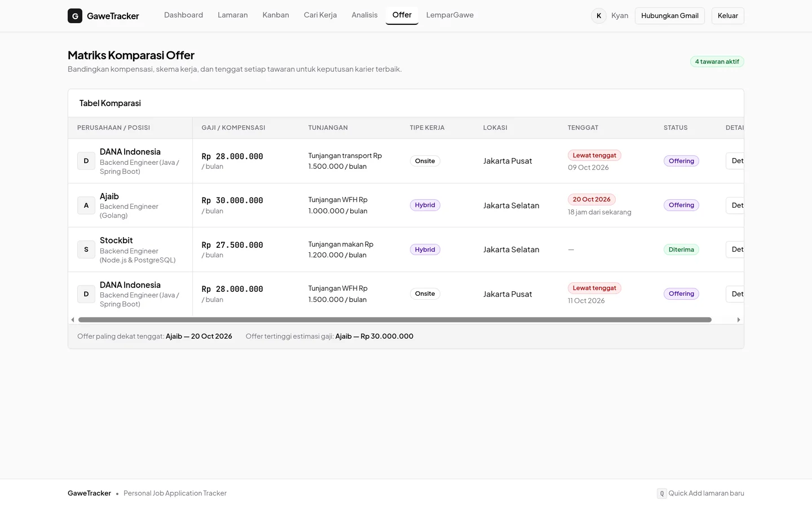Click Personal Job Application Tracker footer text
Viewport: 812px width, 508px height.
[x=175, y=493]
